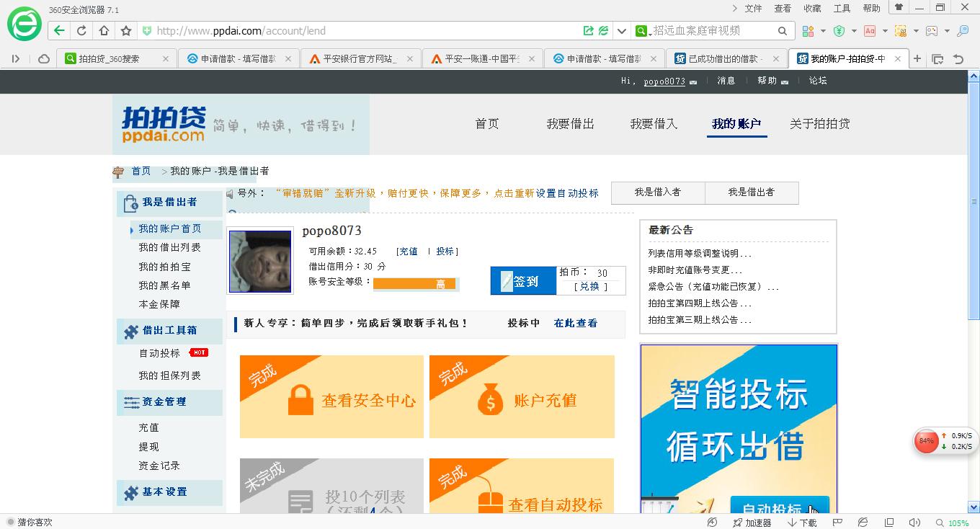
Task: Open 我的黑名单 in the sidebar
Action: pos(165,285)
